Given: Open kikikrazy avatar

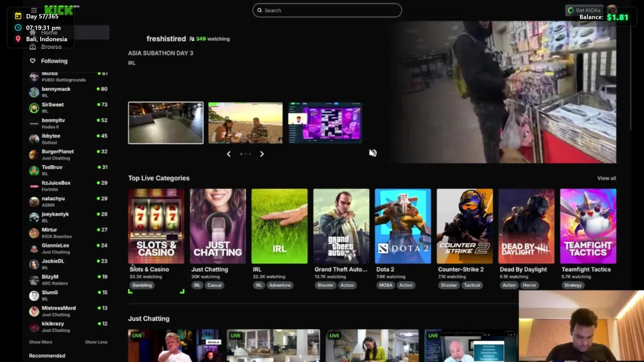Looking at the screenshot, I should pyautogui.click(x=34, y=327).
